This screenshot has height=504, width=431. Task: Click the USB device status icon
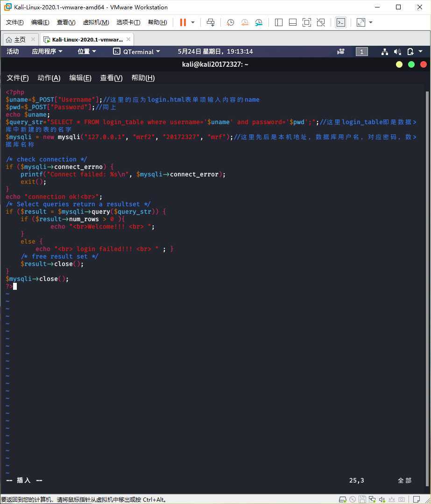[x=392, y=499]
